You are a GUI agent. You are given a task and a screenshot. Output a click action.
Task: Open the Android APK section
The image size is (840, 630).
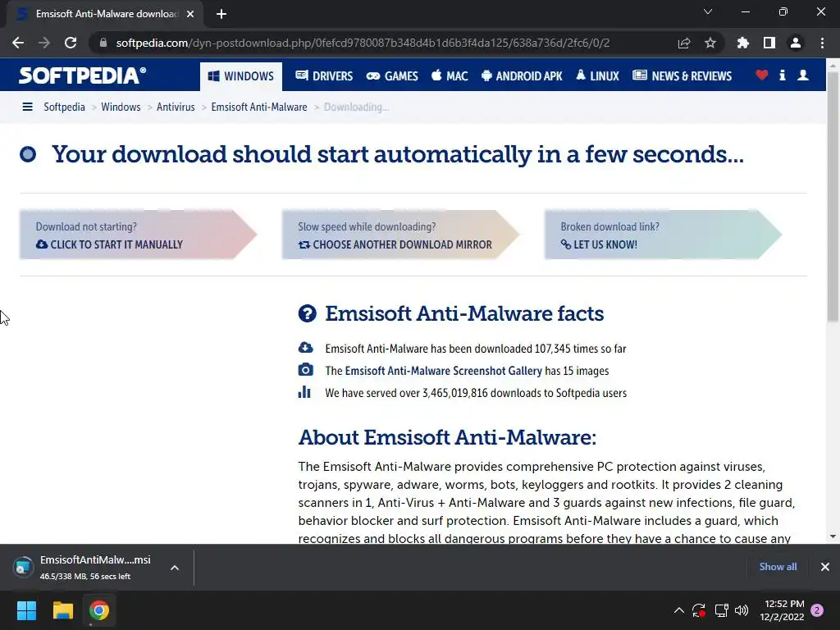522,76
